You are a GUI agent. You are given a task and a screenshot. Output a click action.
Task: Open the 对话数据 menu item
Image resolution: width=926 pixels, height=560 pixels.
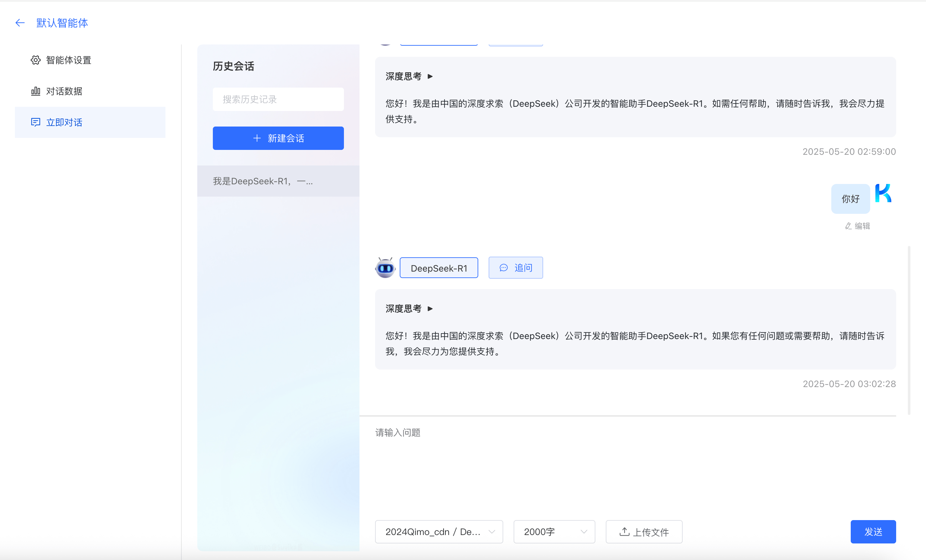click(64, 91)
